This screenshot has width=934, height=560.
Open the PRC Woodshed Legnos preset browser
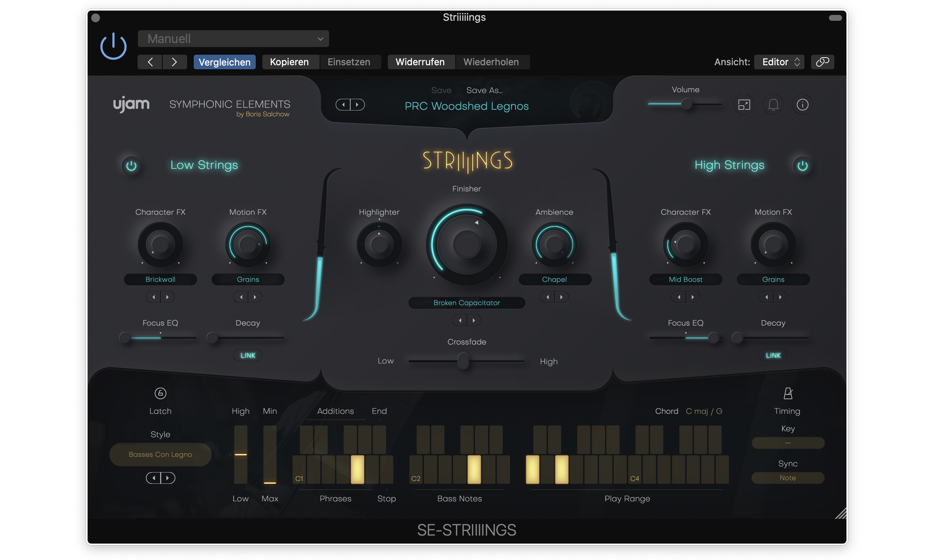[467, 106]
